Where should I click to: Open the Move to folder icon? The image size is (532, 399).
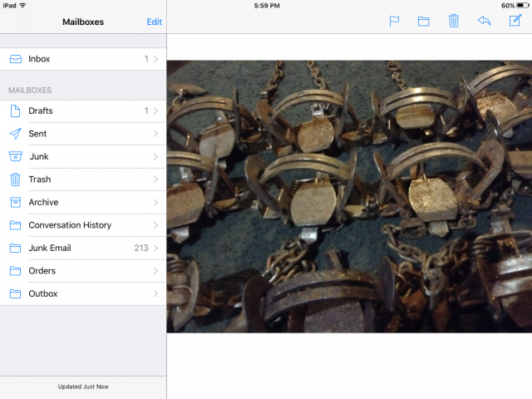[423, 22]
